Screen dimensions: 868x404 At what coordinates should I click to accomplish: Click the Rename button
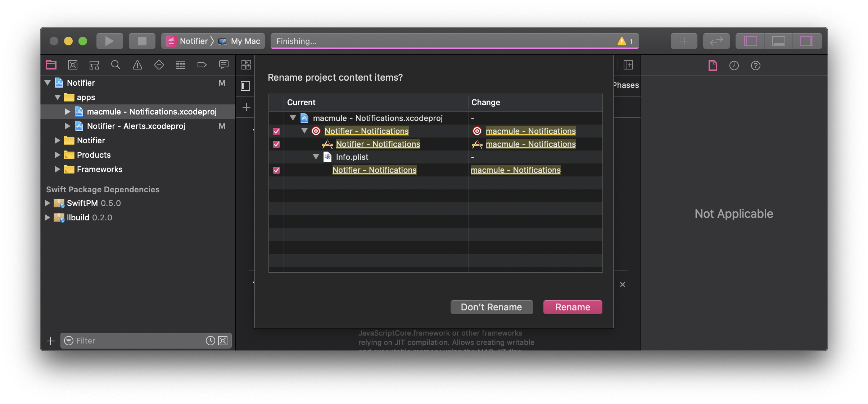(x=573, y=307)
